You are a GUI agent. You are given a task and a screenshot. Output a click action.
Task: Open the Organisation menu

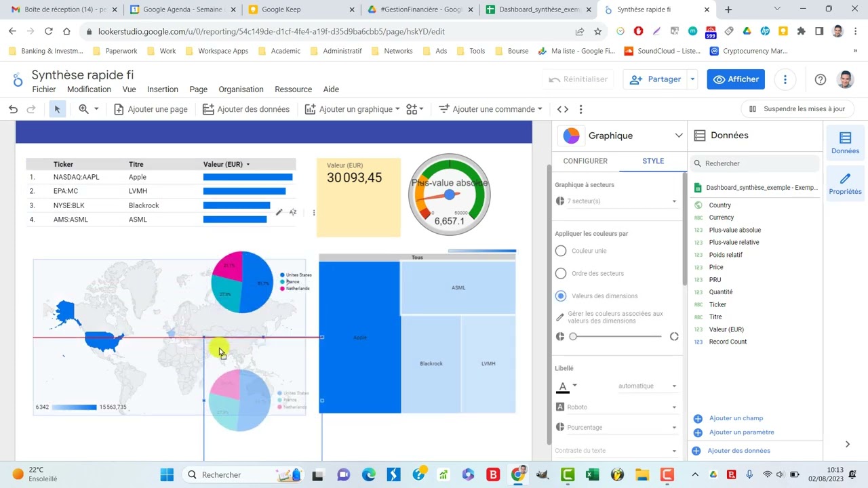tap(241, 89)
